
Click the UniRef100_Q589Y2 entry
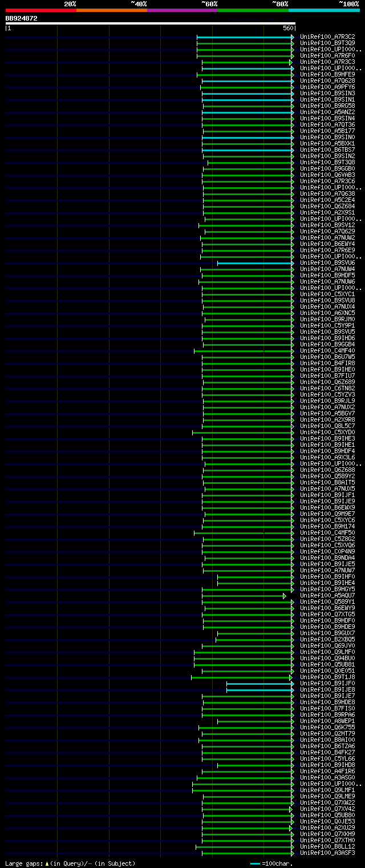pos(327,477)
